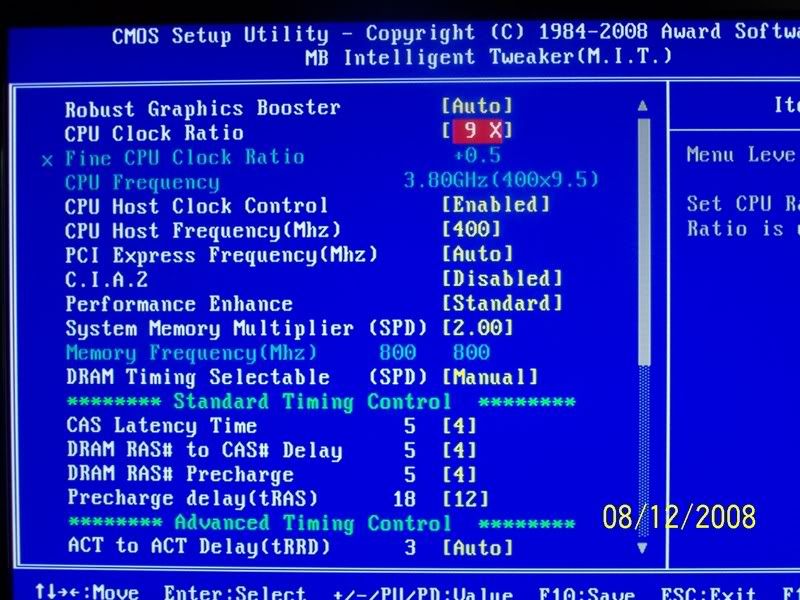Select DRAM RAS# to CAS# Delay value 4
Viewport: 800px width, 600px height.
coord(459,450)
